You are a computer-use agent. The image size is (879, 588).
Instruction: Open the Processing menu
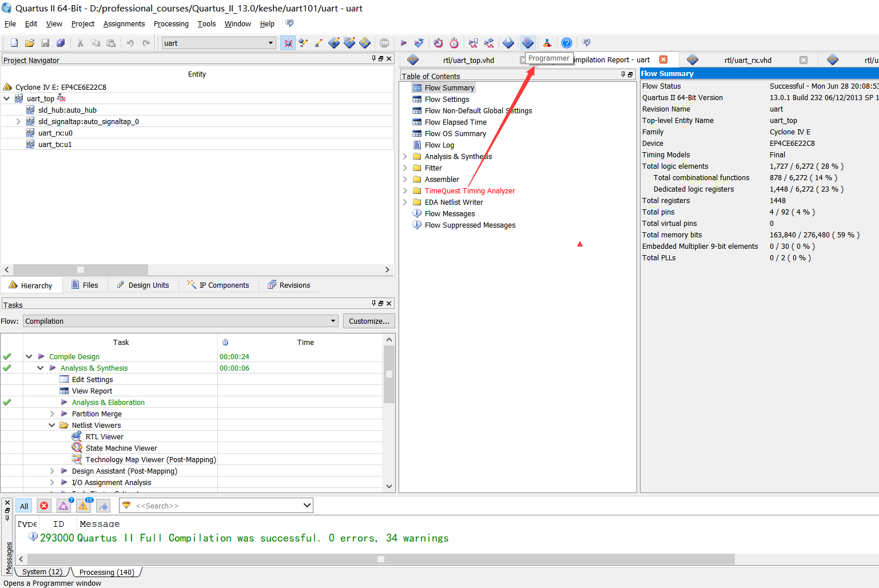171,23
